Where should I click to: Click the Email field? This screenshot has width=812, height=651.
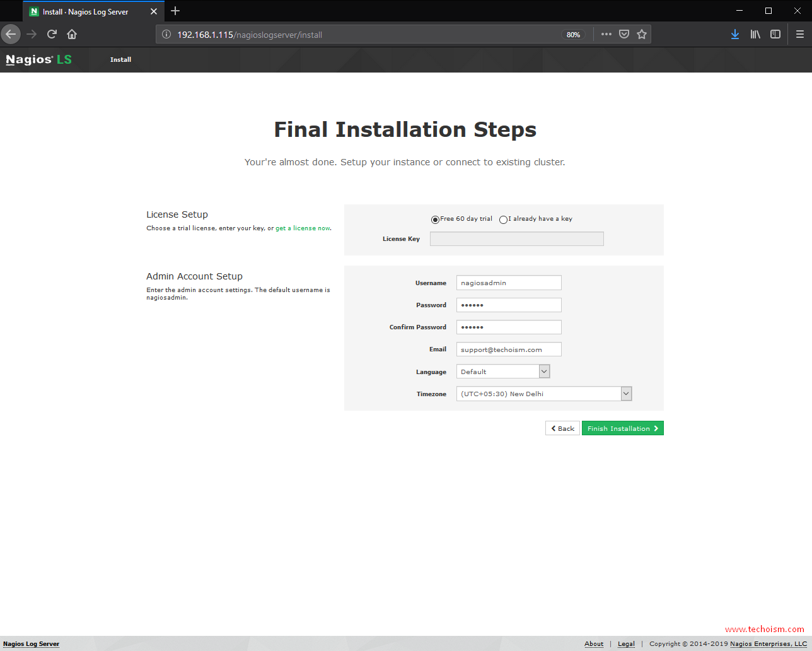[x=509, y=349]
